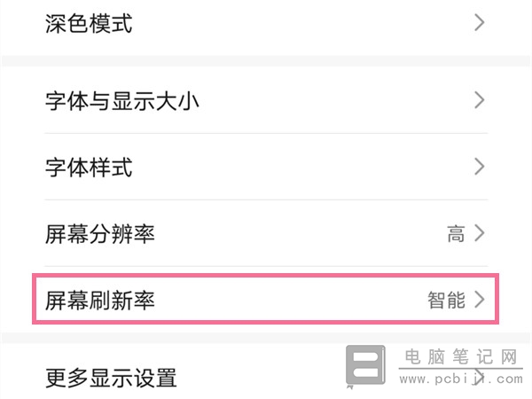Open 字体与显示大小 settings

(x=266, y=100)
